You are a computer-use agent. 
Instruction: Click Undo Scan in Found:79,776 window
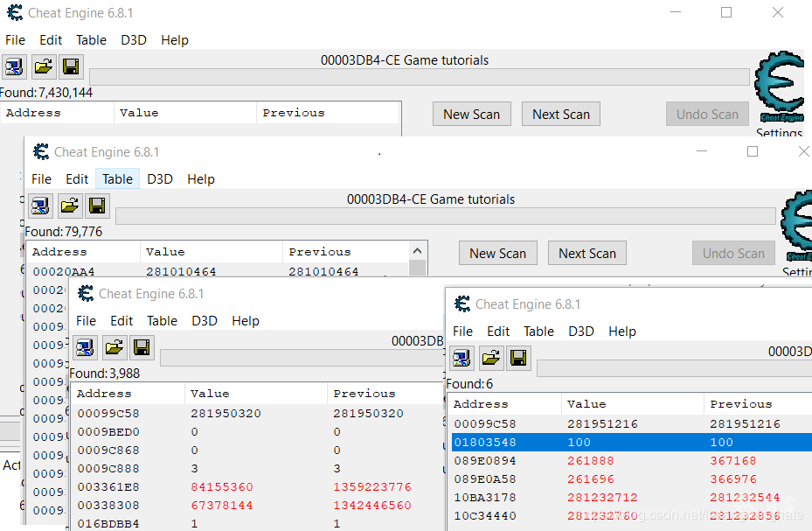coord(733,253)
